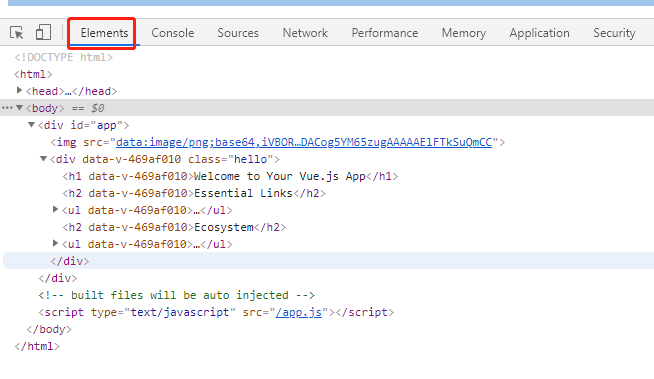Open the Sources tab
Image resolution: width=654 pixels, height=379 pixels.
(x=238, y=33)
